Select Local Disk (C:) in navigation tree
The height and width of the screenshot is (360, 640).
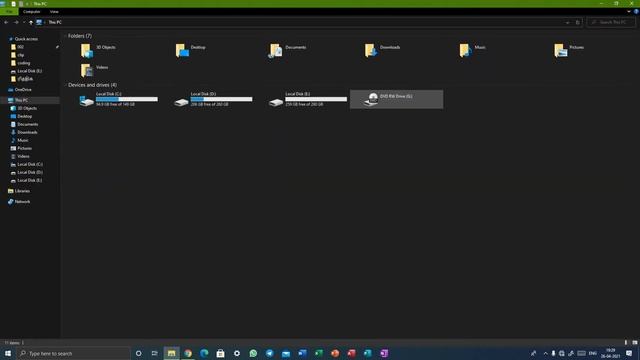coord(30,164)
